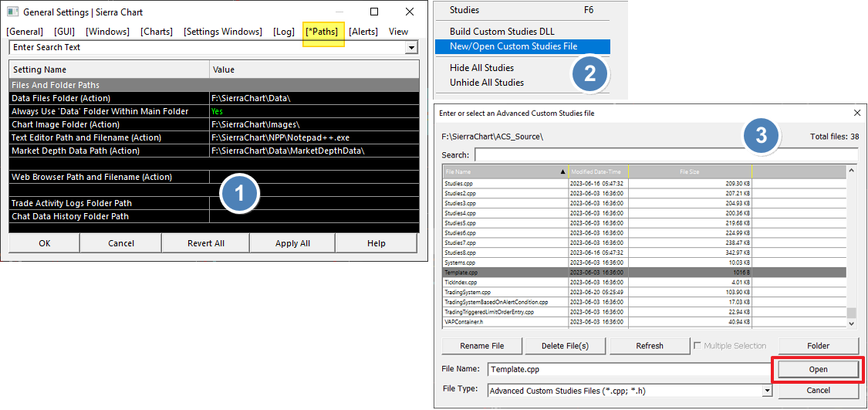Click the sort arrow in File Name header

[563, 171]
